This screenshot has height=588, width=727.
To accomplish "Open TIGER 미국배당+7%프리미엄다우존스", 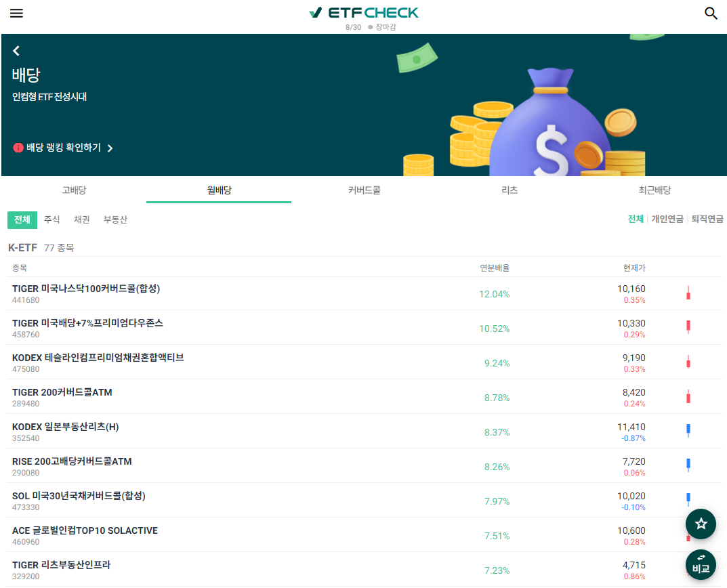I will point(87,322).
